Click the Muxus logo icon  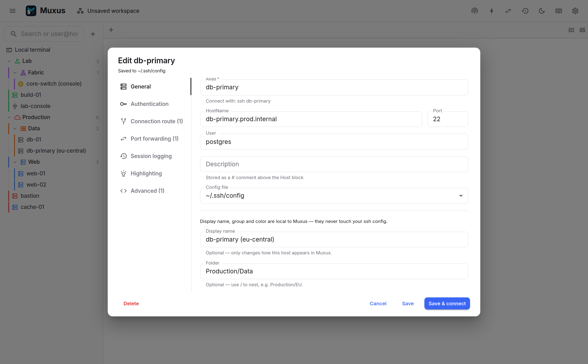(x=31, y=11)
